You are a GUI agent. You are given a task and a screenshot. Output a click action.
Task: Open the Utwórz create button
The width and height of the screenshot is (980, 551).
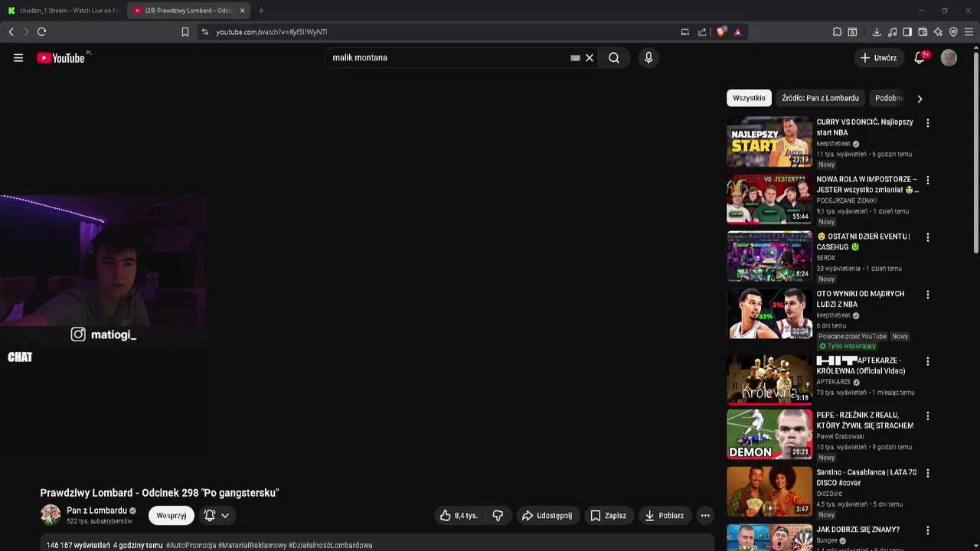[878, 57]
